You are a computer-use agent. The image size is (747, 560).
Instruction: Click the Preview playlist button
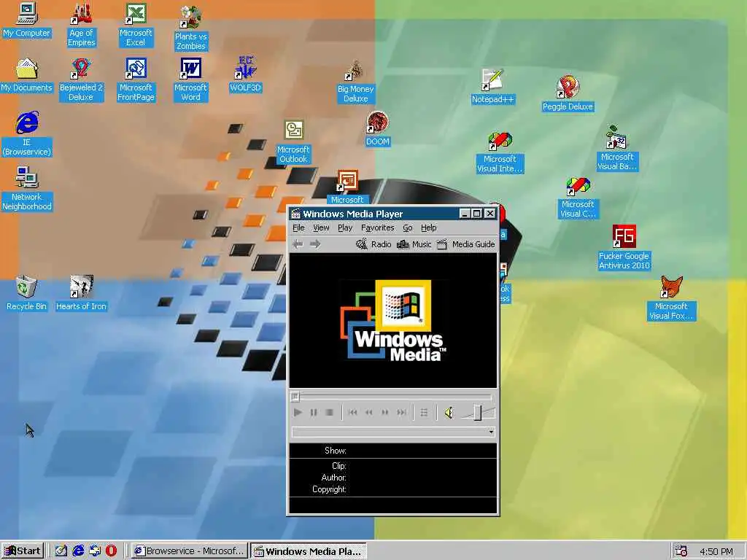pos(424,413)
